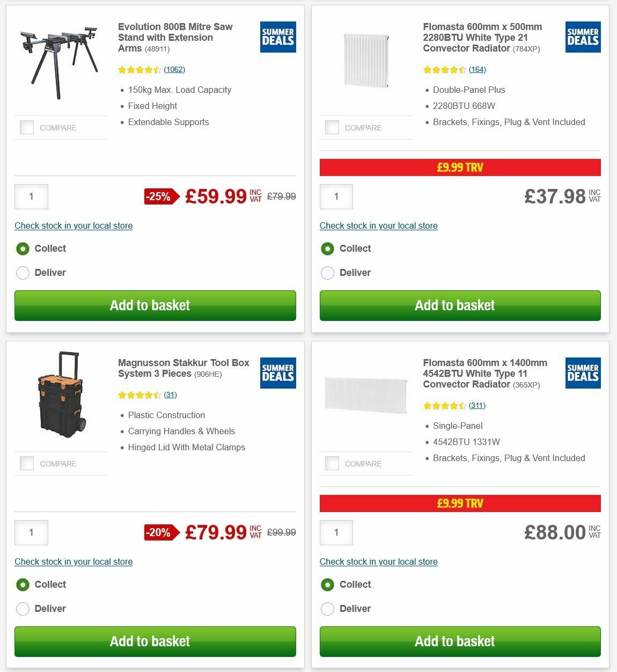Enable the Compare checkbox for the Evolution mitre saw stand
This screenshot has height=672, width=617.
pos(26,127)
